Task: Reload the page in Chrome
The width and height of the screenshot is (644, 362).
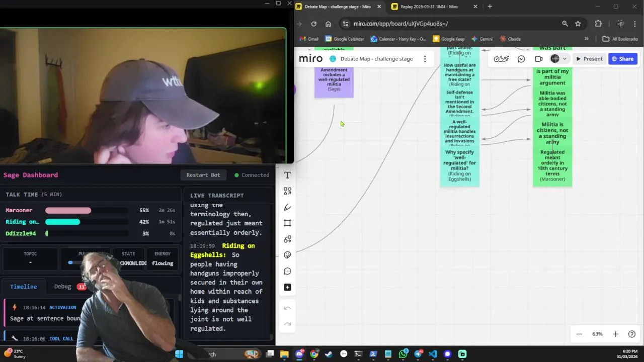Action: (x=313, y=24)
